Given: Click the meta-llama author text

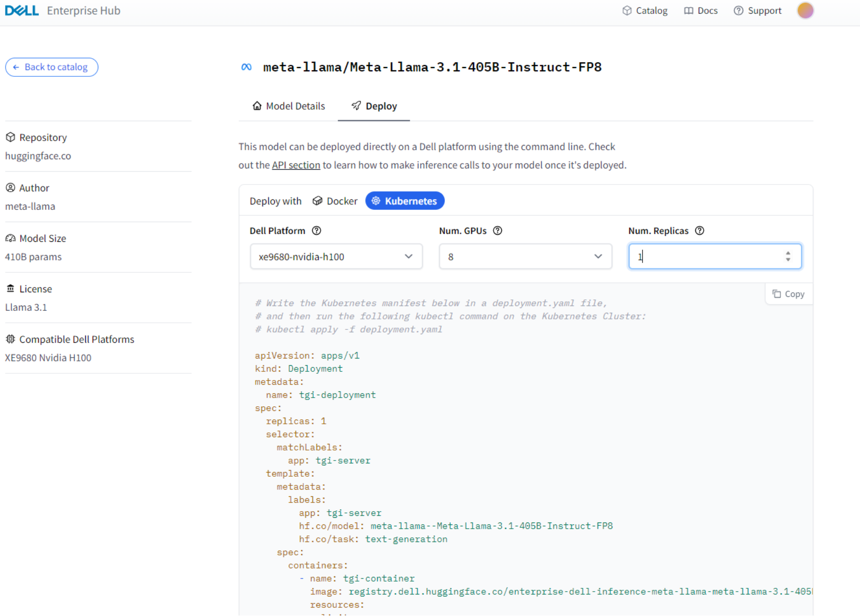Looking at the screenshot, I should (x=30, y=206).
